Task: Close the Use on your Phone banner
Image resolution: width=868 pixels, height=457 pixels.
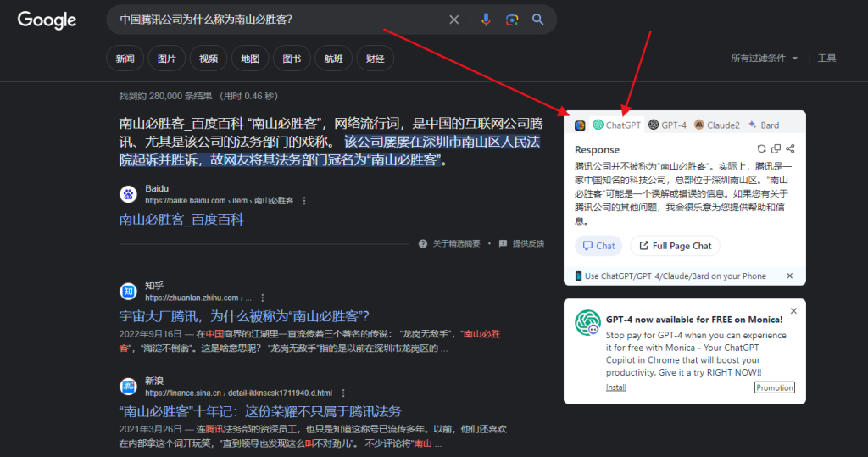Action: 790,276
